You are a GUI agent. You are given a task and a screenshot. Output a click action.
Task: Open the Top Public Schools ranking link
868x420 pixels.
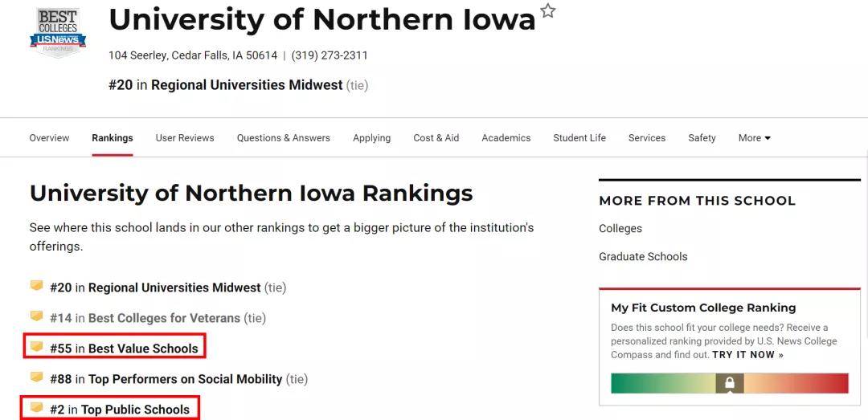click(x=135, y=410)
